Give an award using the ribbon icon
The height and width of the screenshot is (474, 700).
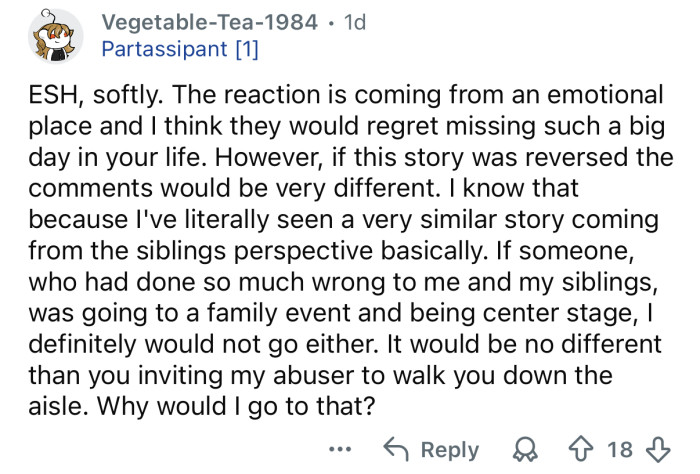(x=519, y=449)
